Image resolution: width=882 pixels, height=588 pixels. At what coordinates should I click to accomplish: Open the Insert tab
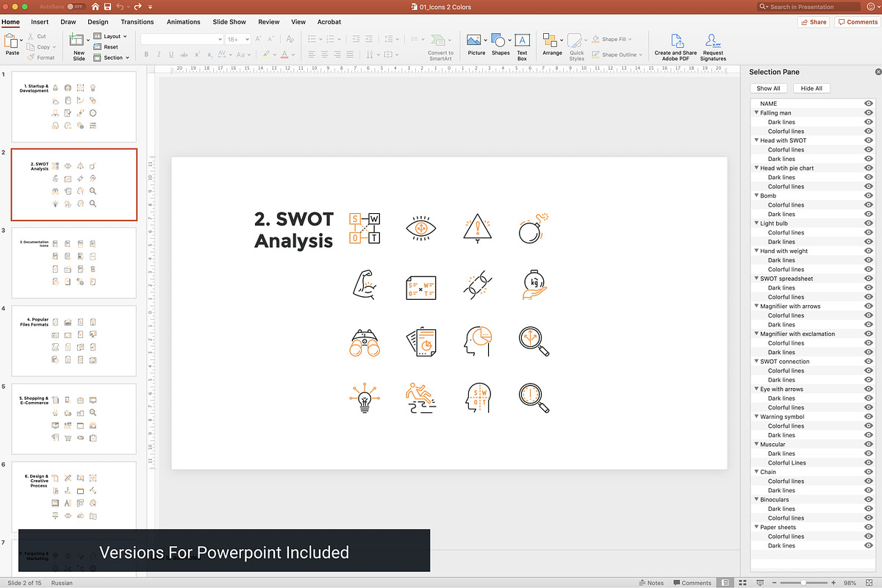40,22
